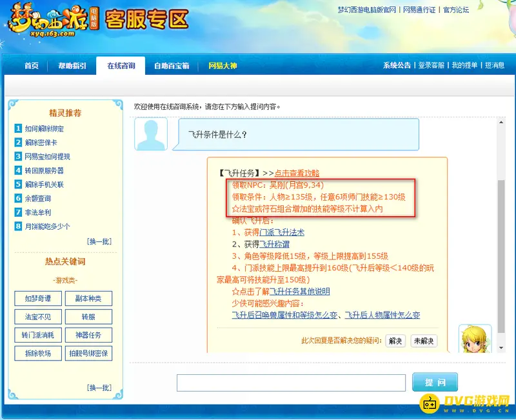Open the 登录客服 link

coord(431,65)
